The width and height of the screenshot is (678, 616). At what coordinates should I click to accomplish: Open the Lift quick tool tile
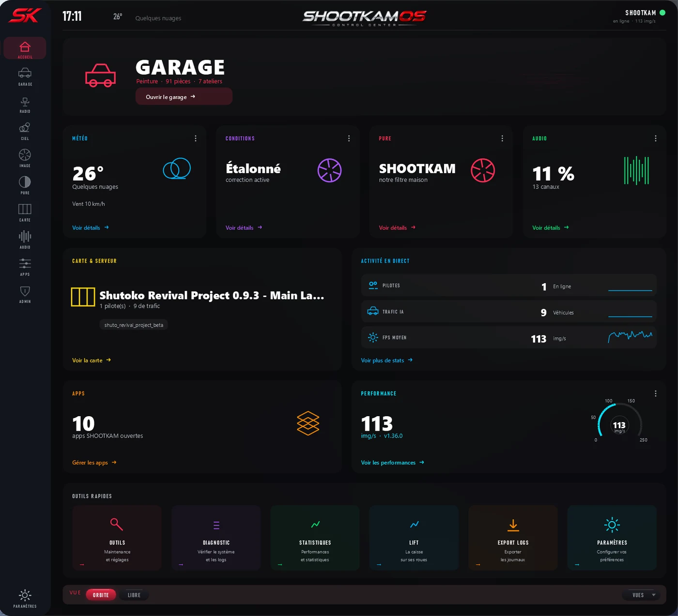414,538
